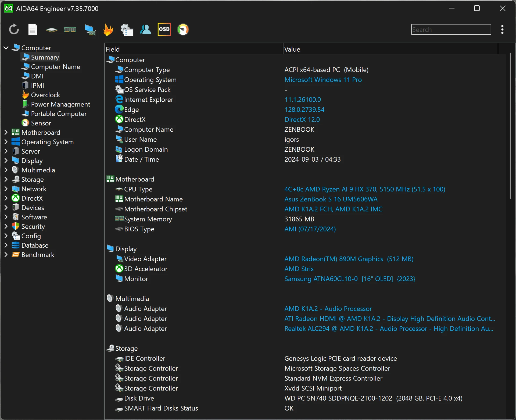Start the System Stability Test flame icon
Image resolution: width=516 pixels, height=420 pixels.
(108, 30)
